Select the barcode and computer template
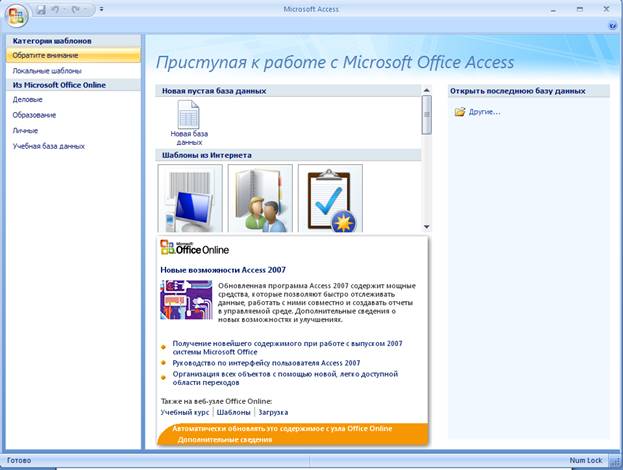The width and height of the screenshot is (623, 470). tap(190, 198)
